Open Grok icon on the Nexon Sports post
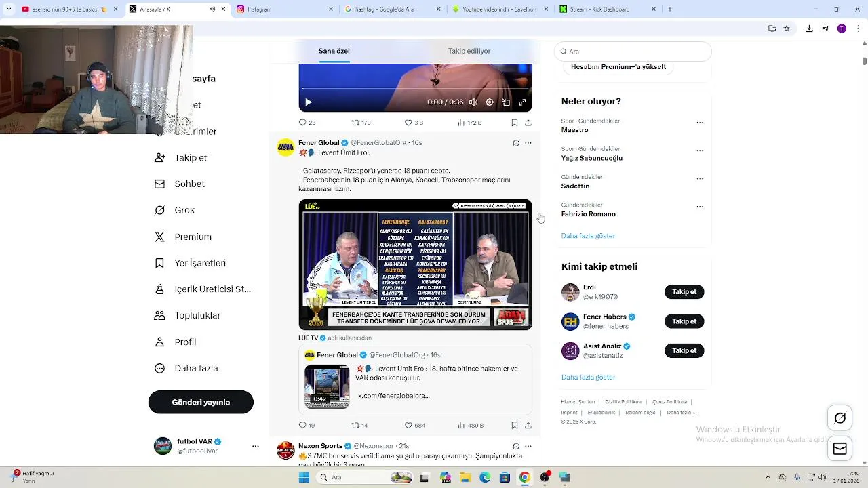The height and width of the screenshot is (488, 868). click(516, 446)
